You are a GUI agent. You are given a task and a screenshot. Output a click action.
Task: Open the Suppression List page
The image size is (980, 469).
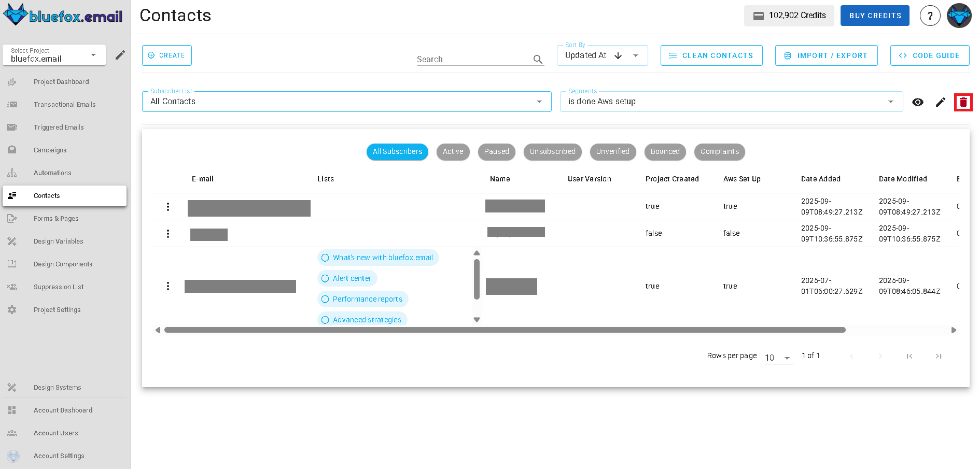[x=58, y=287]
